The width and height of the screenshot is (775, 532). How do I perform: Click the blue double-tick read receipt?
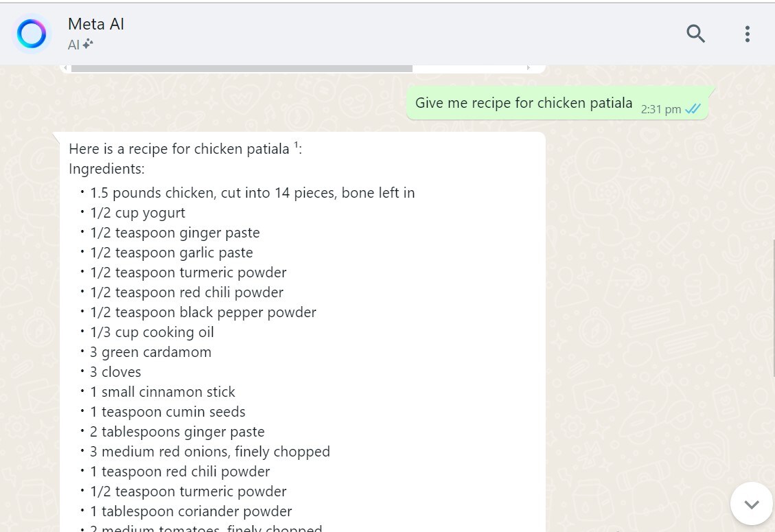click(693, 109)
